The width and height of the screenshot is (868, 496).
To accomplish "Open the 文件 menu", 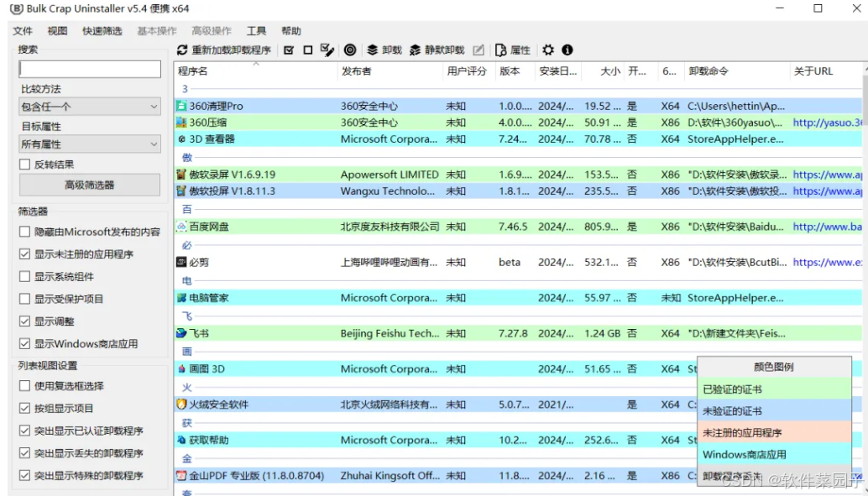I will [x=23, y=31].
